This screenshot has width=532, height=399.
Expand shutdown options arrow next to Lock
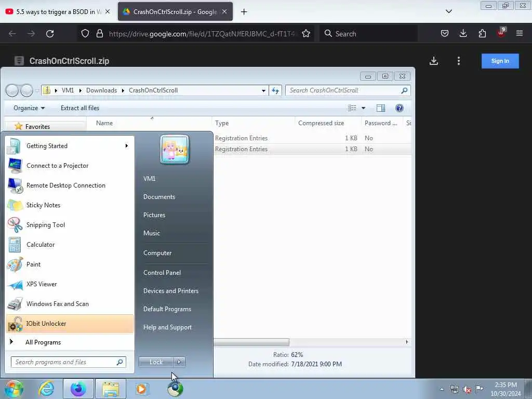pos(179,362)
